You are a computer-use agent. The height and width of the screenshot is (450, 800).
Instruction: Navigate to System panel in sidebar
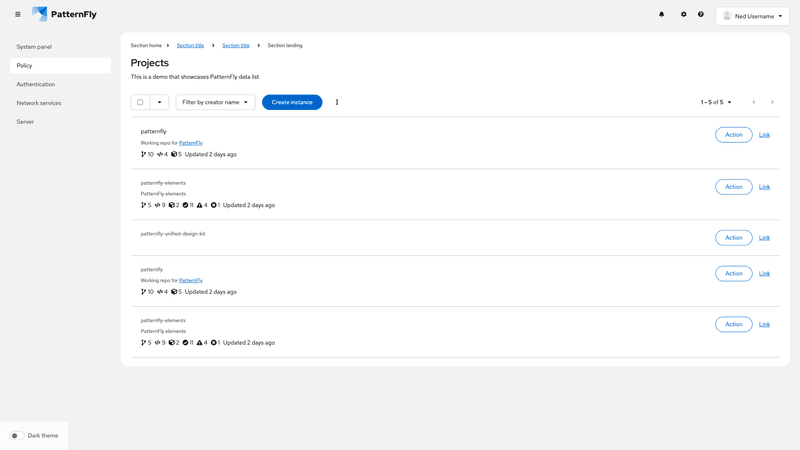click(34, 47)
